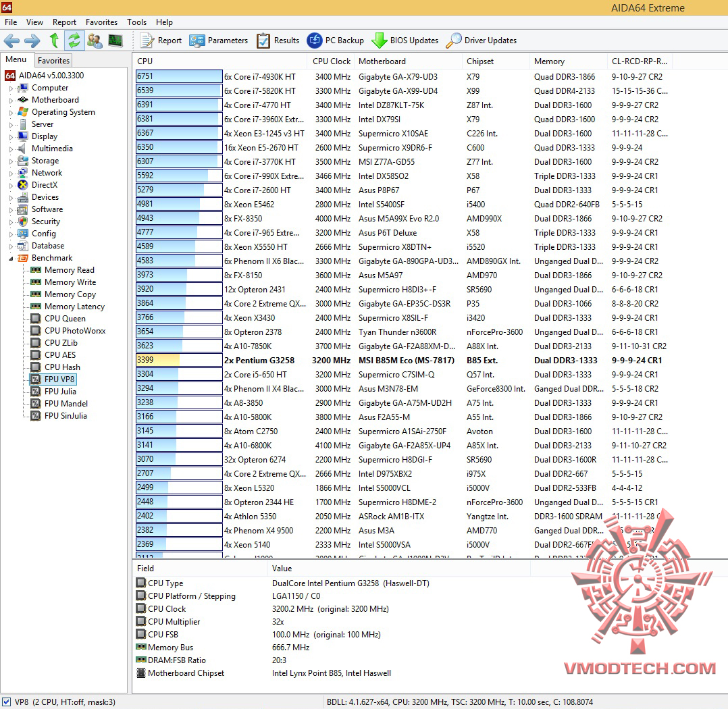Open the Help menu
728x709 pixels.
[x=164, y=22]
